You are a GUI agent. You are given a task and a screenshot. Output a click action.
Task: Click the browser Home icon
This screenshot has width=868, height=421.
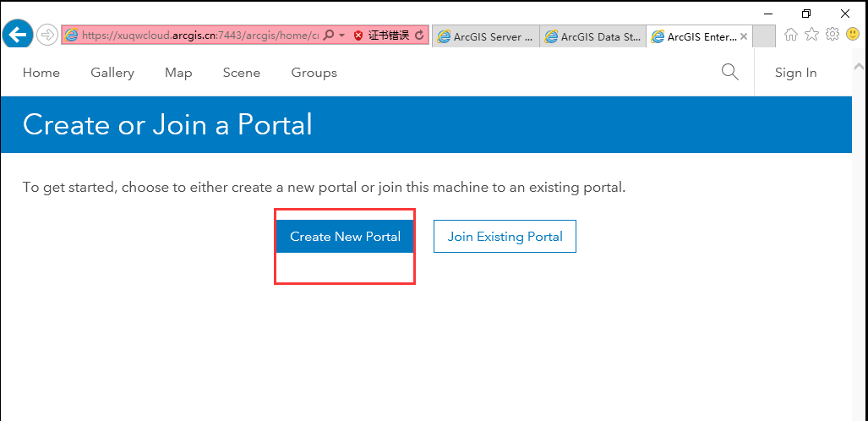[x=791, y=35]
